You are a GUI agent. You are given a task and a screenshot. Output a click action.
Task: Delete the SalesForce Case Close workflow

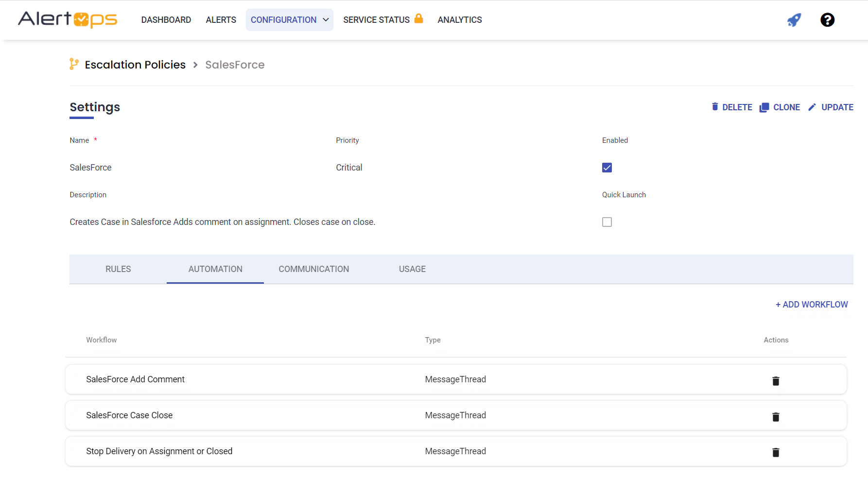tap(776, 417)
